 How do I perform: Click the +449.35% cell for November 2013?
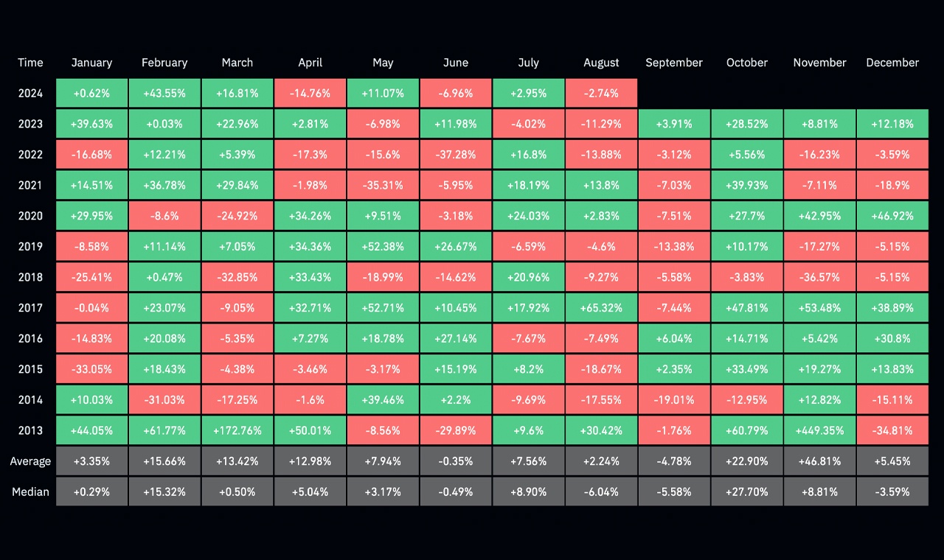tap(819, 430)
